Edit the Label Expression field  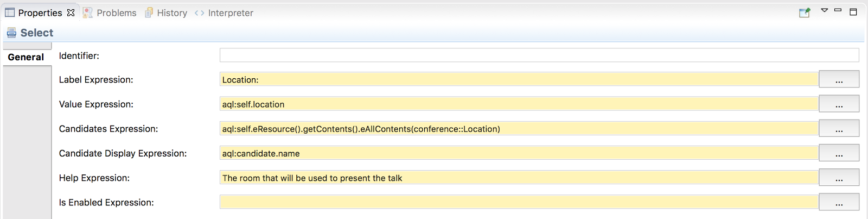[518, 80]
